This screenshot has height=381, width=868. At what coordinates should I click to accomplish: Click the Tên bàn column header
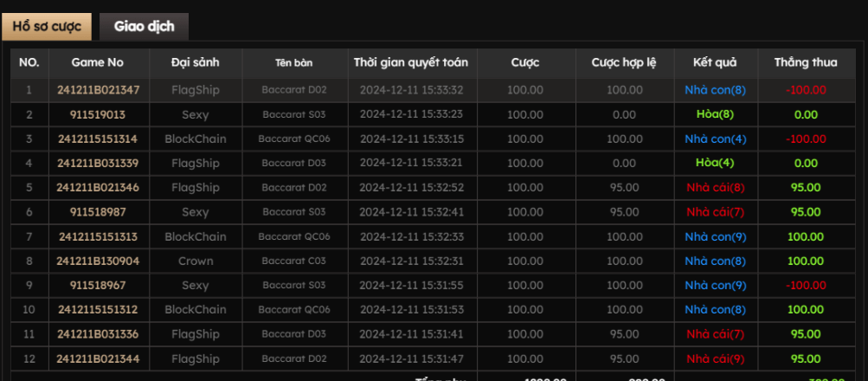293,62
